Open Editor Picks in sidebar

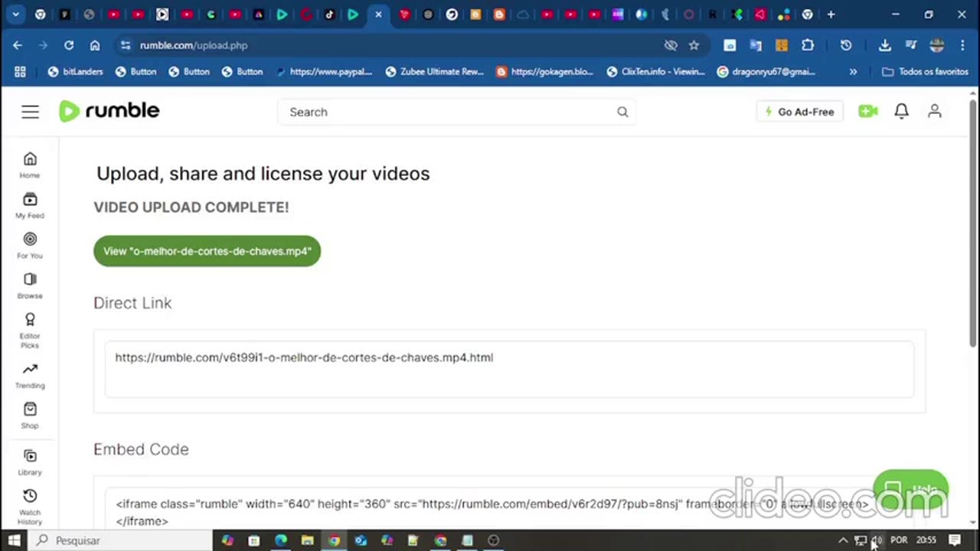coord(30,330)
